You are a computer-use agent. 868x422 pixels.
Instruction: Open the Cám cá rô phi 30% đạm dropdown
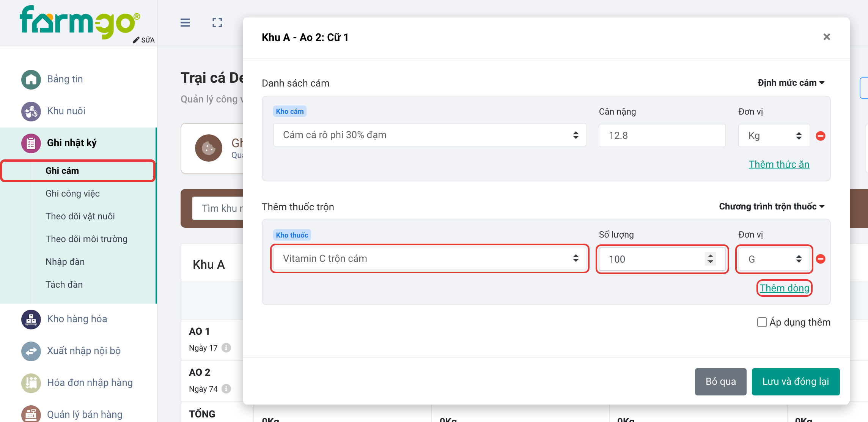click(x=430, y=135)
